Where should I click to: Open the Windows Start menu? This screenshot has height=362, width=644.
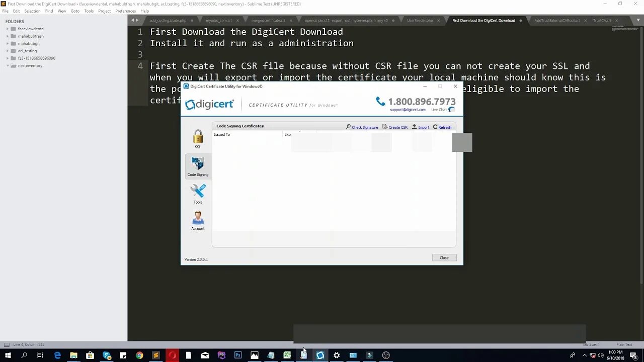pyautogui.click(x=8, y=355)
